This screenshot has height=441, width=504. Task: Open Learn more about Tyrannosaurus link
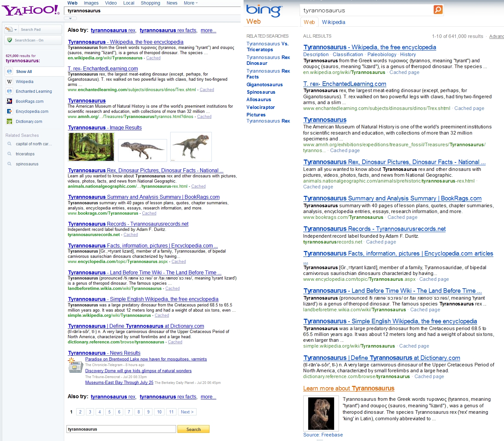pos(349,388)
